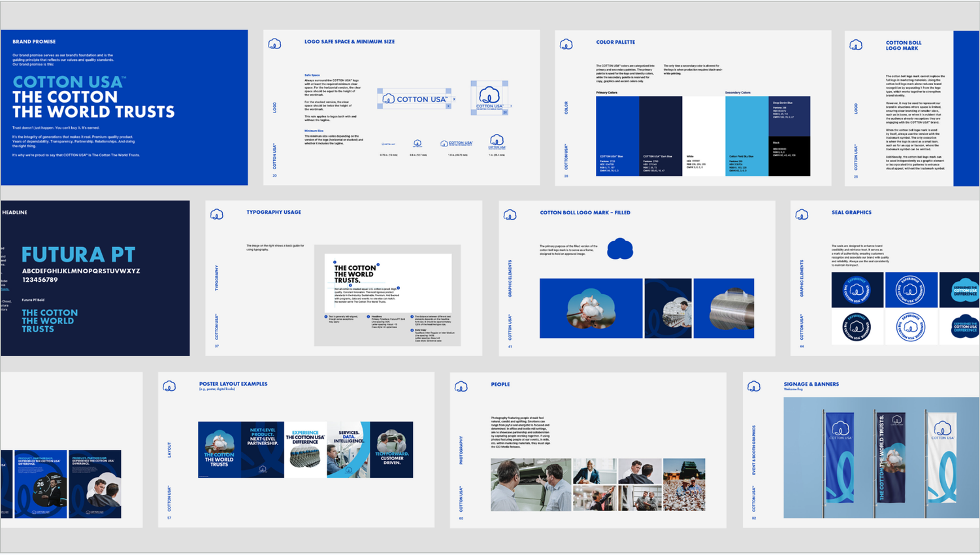Pick the COTTON USA Blue primary swatch
The image size is (980, 555).
pos(617,136)
